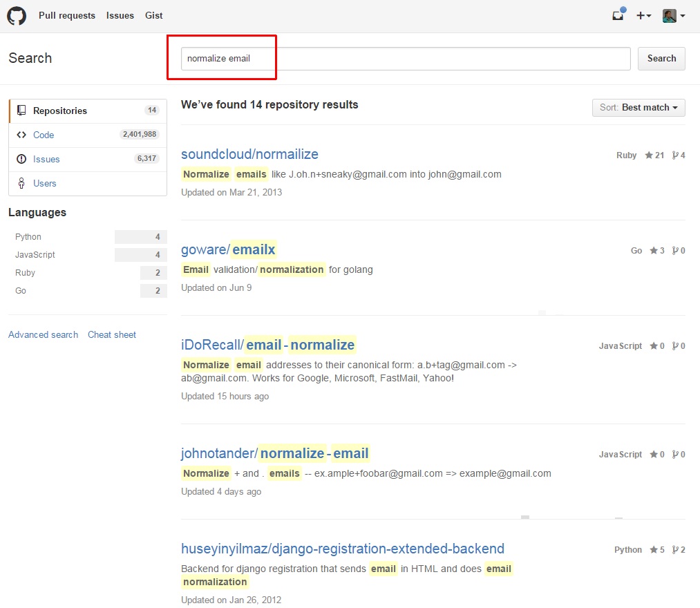Open the Sort: Best match dropdown

(x=638, y=108)
